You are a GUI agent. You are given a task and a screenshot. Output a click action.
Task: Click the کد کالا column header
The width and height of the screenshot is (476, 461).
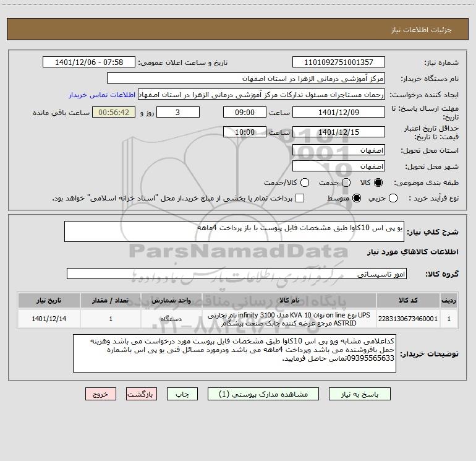pos(408,300)
